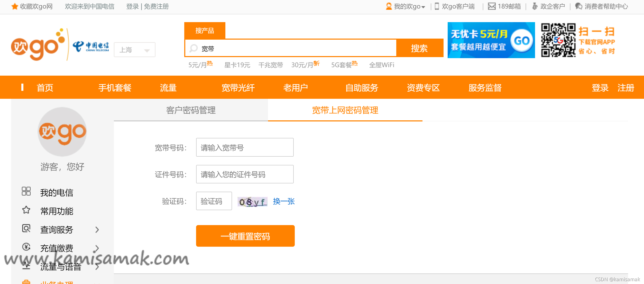Click the 189邮箱 envelope icon

[x=492, y=6]
